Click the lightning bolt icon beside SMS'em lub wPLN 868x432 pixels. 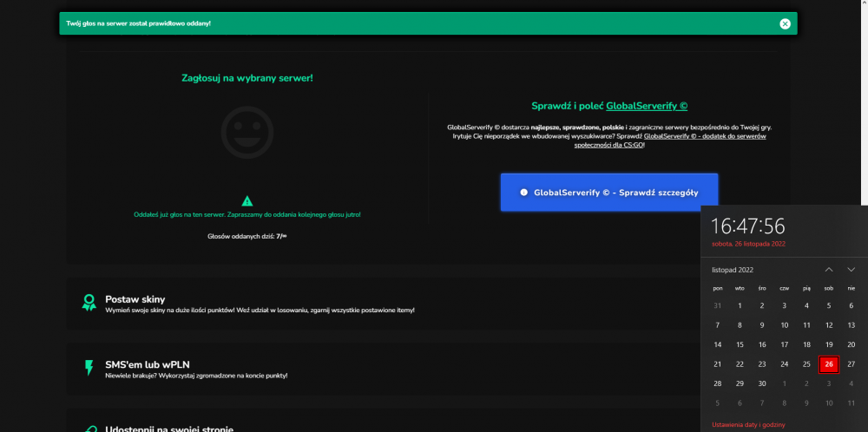(89, 368)
